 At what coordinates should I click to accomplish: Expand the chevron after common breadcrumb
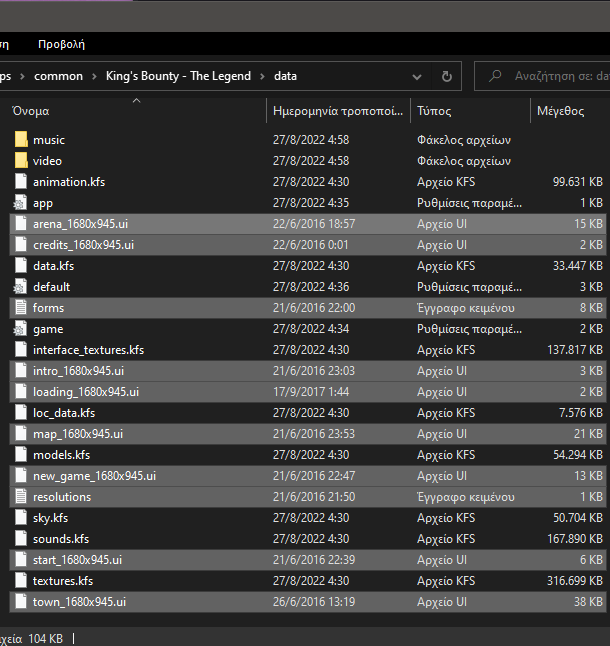[94, 76]
